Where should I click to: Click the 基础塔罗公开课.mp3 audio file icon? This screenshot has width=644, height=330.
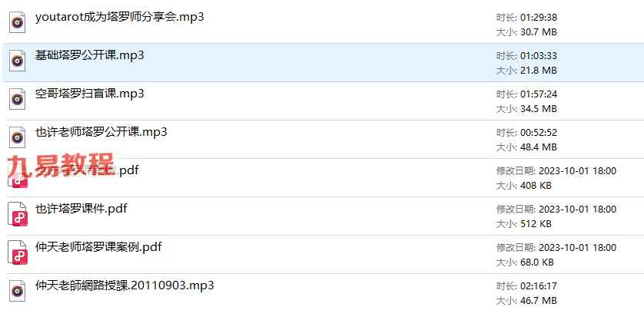tap(17, 61)
